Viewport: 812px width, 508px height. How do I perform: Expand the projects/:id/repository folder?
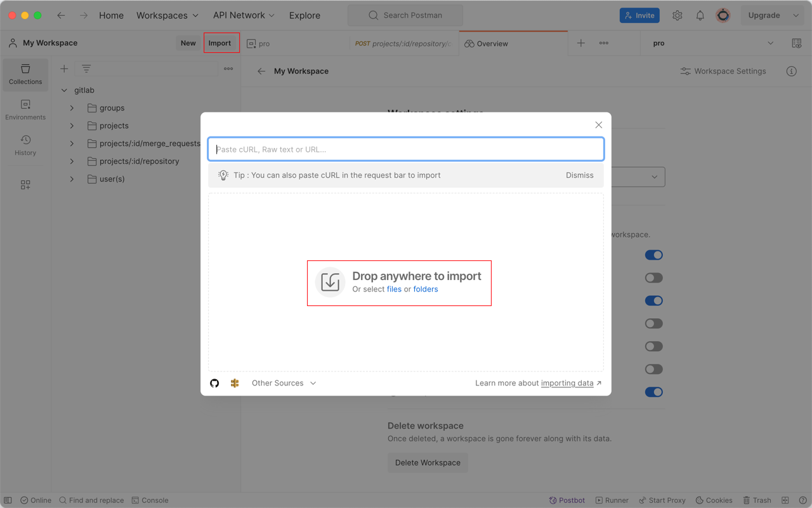(x=72, y=161)
